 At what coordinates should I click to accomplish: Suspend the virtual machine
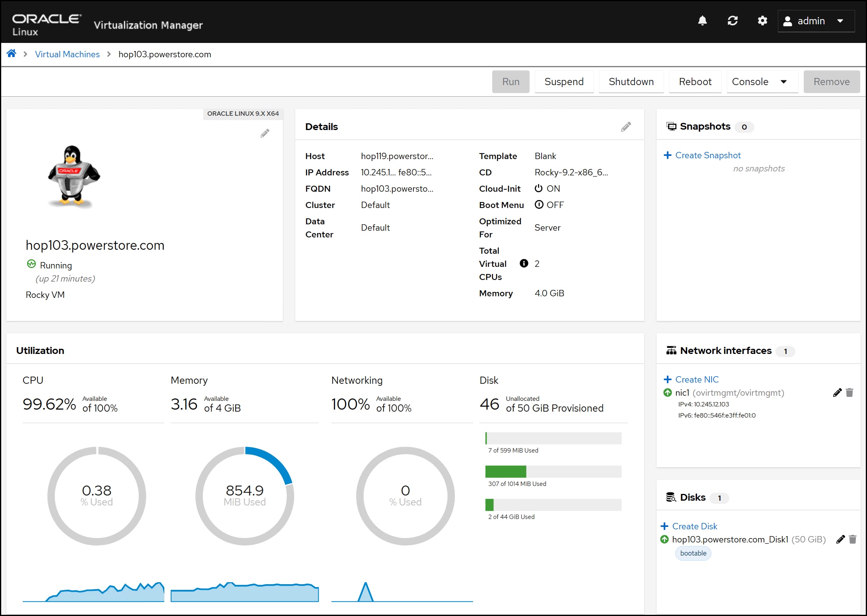tap(564, 82)
